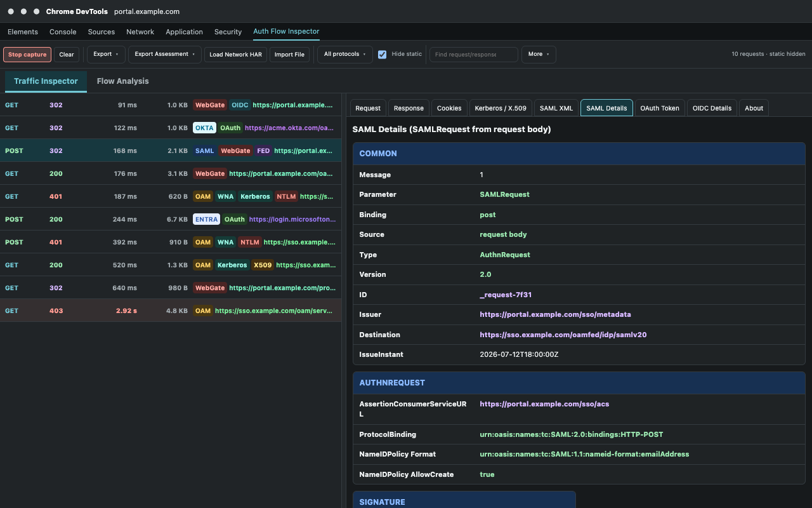Image resolution: width=812 pixels, height=508 pixels.
Task: Click the ID value _request-7f31
Action: tap(505, 295)
